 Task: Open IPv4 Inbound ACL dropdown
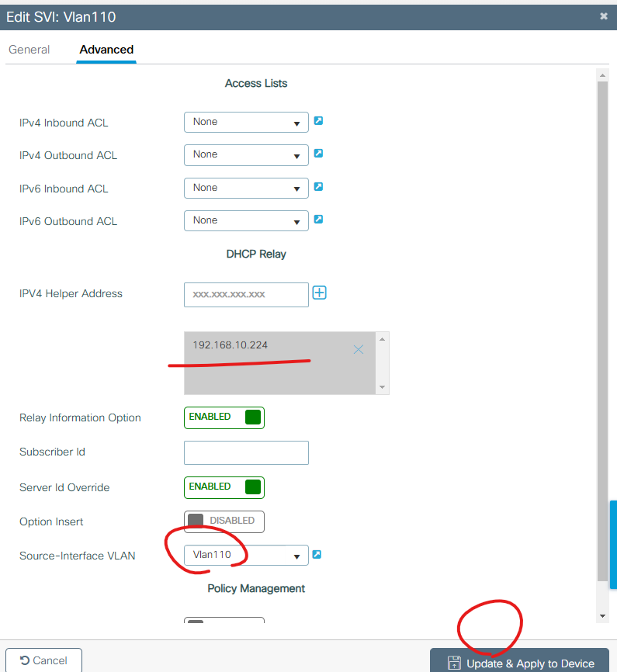click(x=246, y=122)
